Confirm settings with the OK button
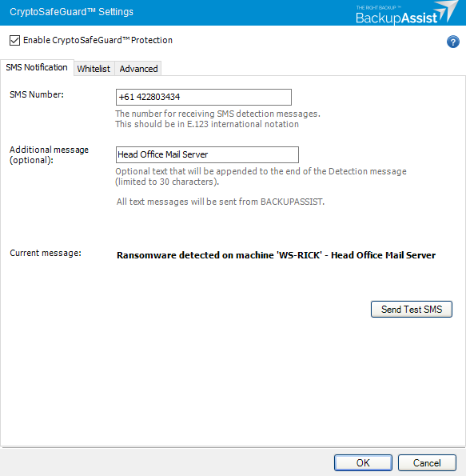The height and width of the screenshot is (476, 466). coord(363,463)
